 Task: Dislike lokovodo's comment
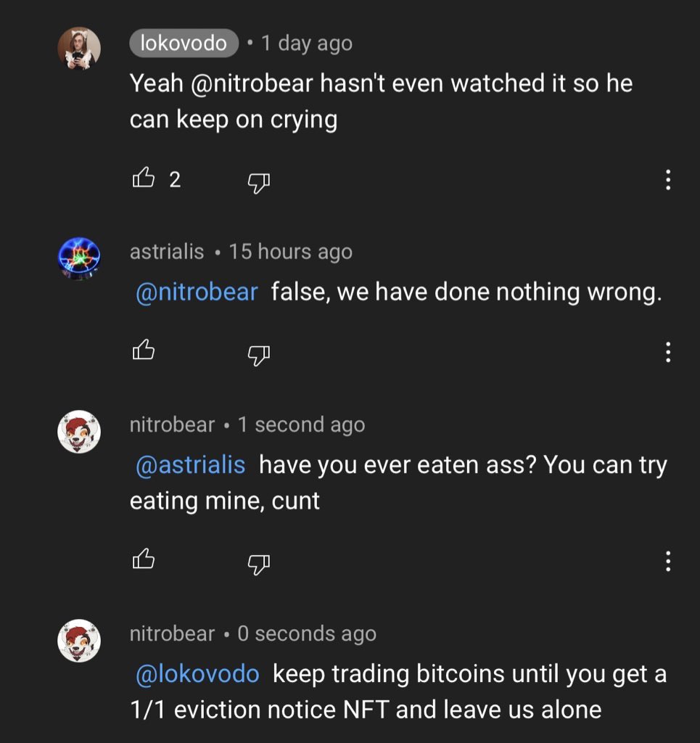(x=259, y=182)
